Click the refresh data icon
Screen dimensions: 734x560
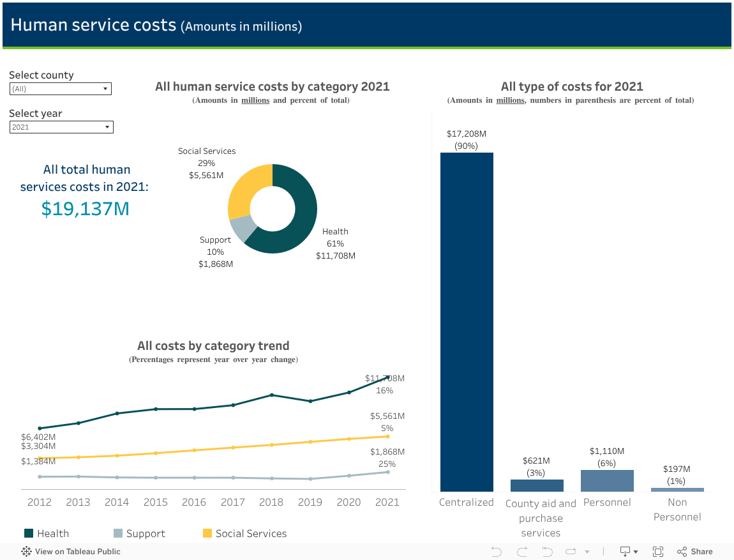click(x=571, y=552)
